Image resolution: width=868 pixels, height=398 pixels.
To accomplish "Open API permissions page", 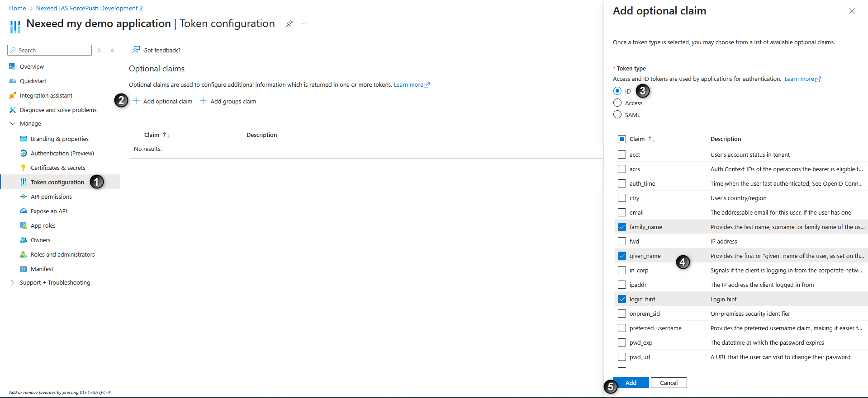I will [51, 197].
